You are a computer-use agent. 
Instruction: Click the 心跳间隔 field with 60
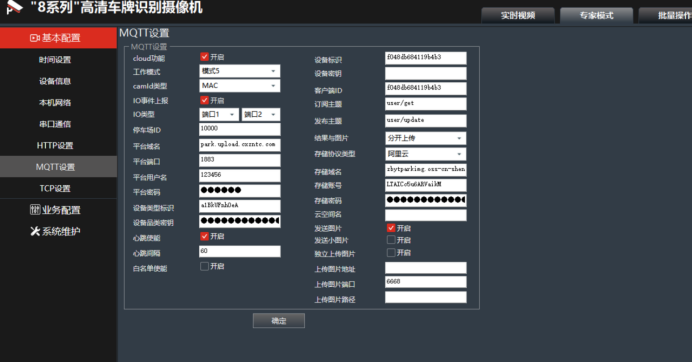click(240, 251)
